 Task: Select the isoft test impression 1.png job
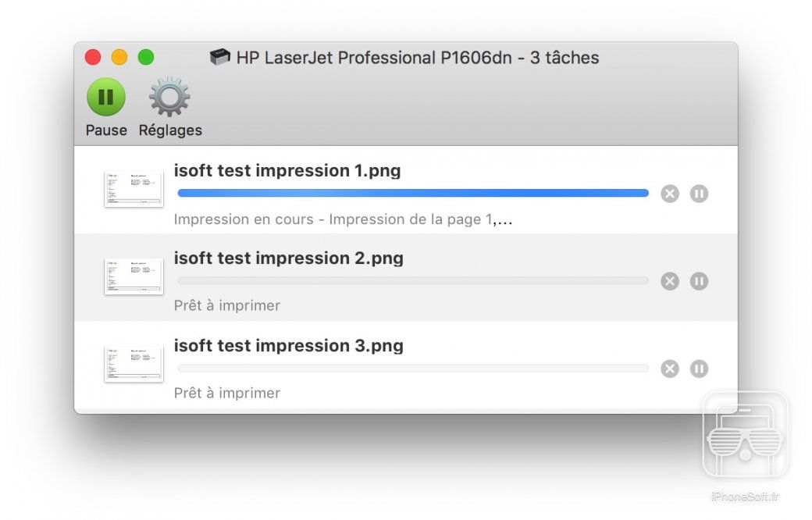[x=287, y=171]
